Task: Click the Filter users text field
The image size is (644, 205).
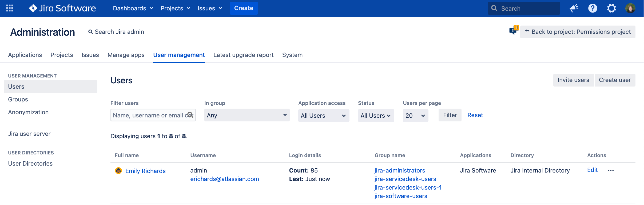Action: click(153, 115)
